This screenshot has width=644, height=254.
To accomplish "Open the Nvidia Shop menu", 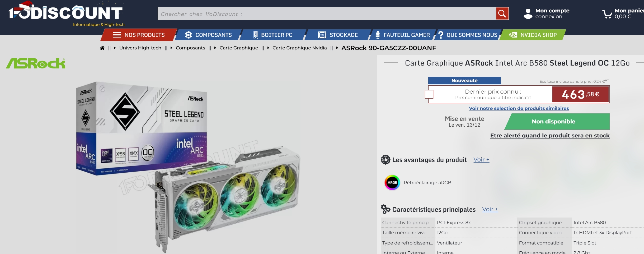I will point(533,35).
